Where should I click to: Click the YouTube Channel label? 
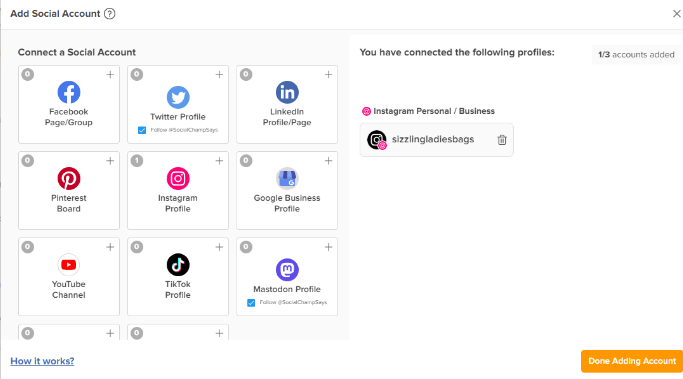(69, 290)
